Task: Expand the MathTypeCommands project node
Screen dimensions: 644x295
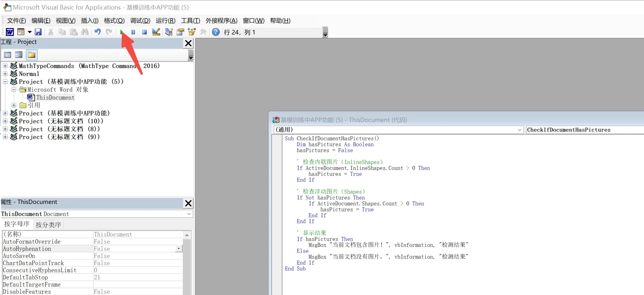Action: [5, 66]
